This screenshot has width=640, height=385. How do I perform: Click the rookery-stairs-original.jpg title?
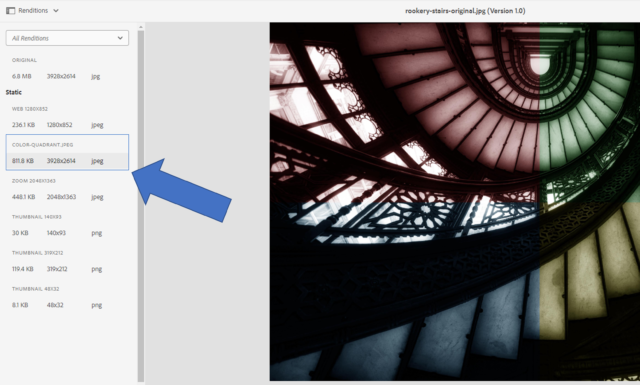click(x=465, y=11)
